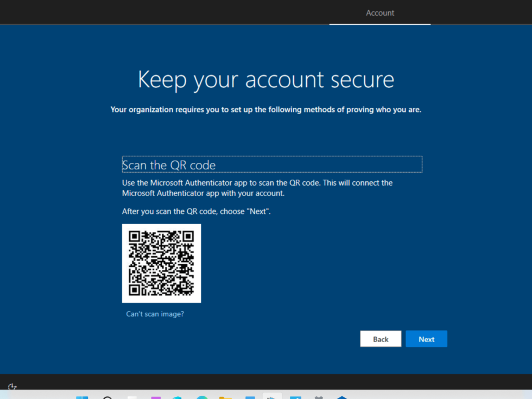Image resolution: width=532 pixels, height=399 pixels.
Task: Select the Account tab
Action: pyautogui.click(x=379, y=12)
